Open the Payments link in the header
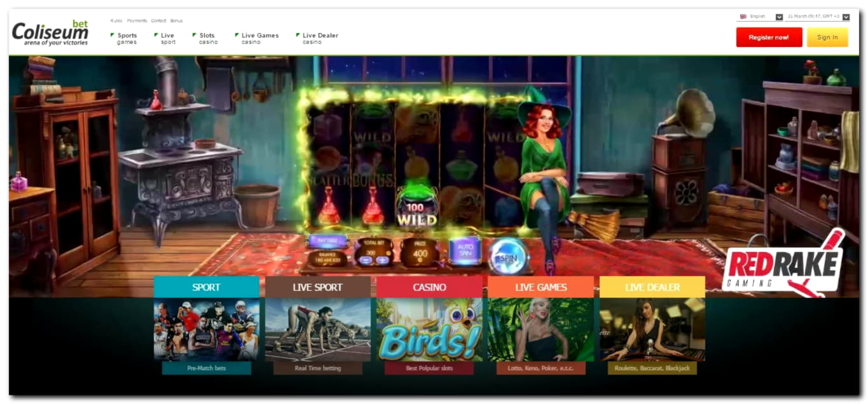This screenshot has width=868, height=404. tap(137, 21)
